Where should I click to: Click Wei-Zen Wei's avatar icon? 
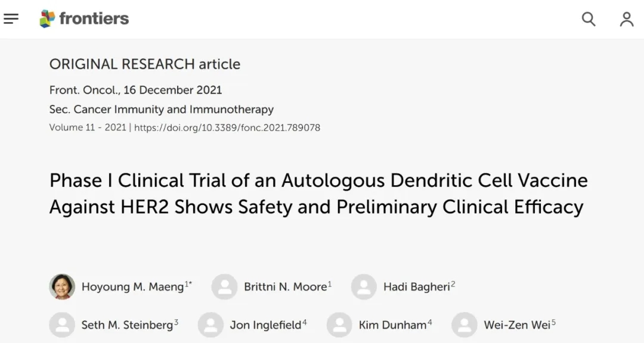coord(464,325)
